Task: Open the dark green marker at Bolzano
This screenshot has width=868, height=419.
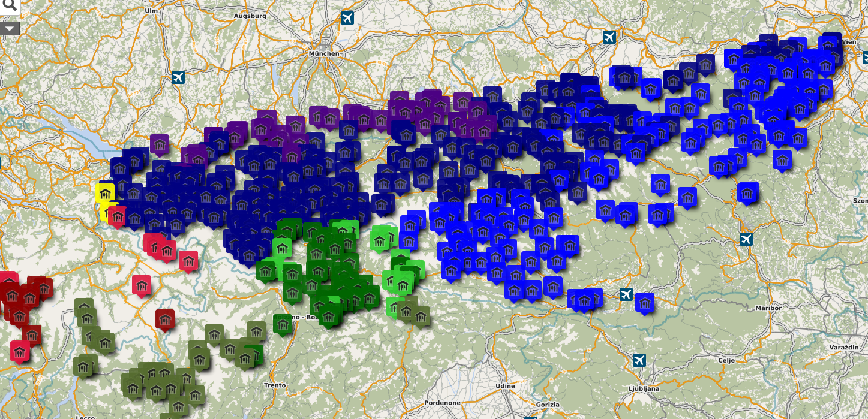Action: (283, 325)
